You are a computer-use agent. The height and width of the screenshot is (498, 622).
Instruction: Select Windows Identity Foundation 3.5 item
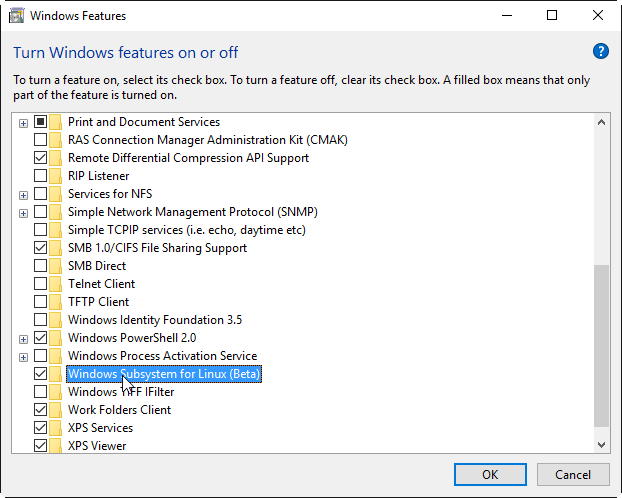coord(155,320)
